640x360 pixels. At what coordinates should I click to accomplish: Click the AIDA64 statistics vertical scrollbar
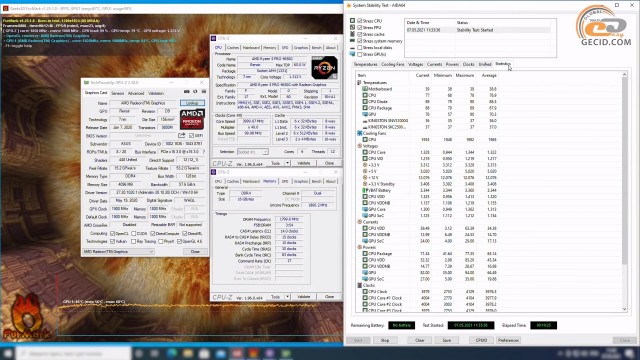coord(624,171)
